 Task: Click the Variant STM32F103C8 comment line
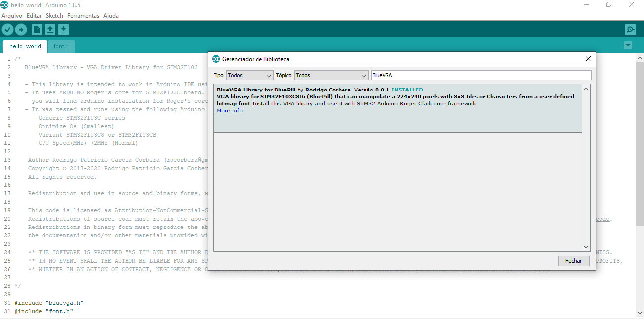[97, 135]
